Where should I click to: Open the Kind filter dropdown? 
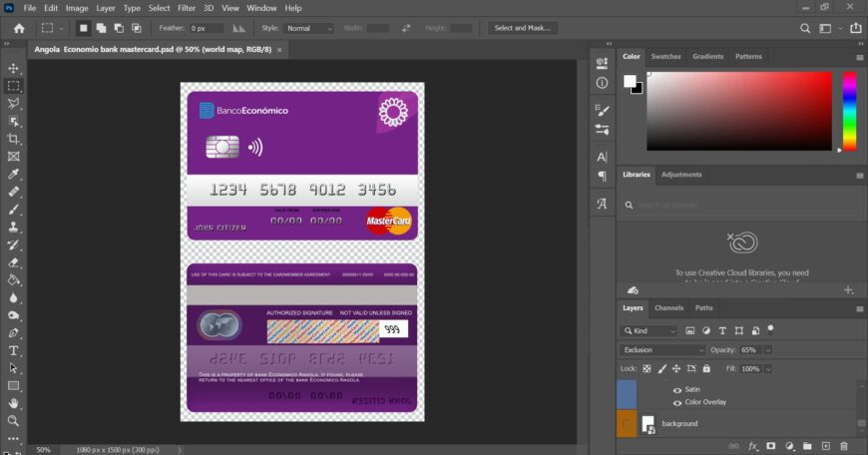(x=649, y=331)
